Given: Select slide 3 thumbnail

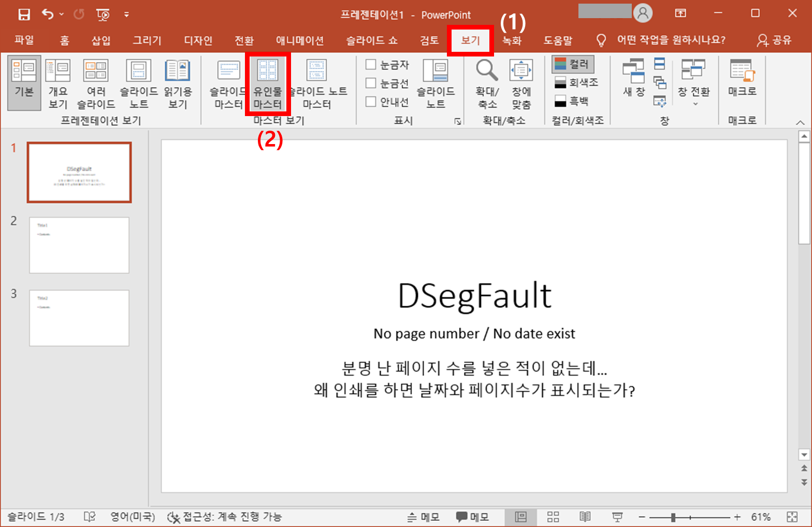Looking at the screenshot, I should (79, 318).
